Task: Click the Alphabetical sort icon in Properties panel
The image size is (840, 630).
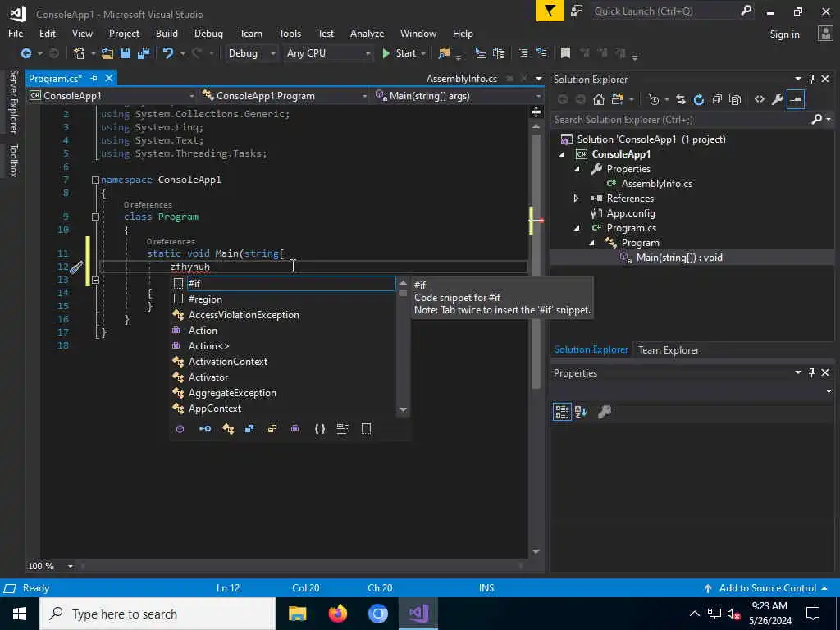Action: pyautogui.click(x=581, y=412)
